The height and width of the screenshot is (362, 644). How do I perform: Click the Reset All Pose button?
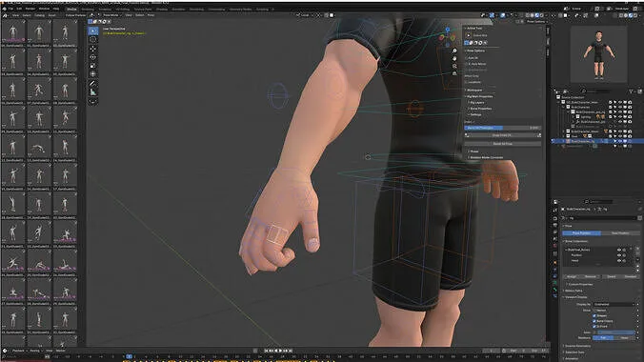click(502, 144)
